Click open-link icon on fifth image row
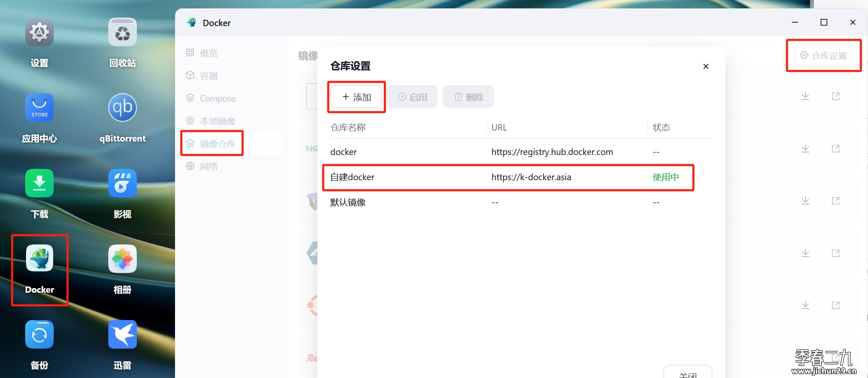 pos(836,305)
